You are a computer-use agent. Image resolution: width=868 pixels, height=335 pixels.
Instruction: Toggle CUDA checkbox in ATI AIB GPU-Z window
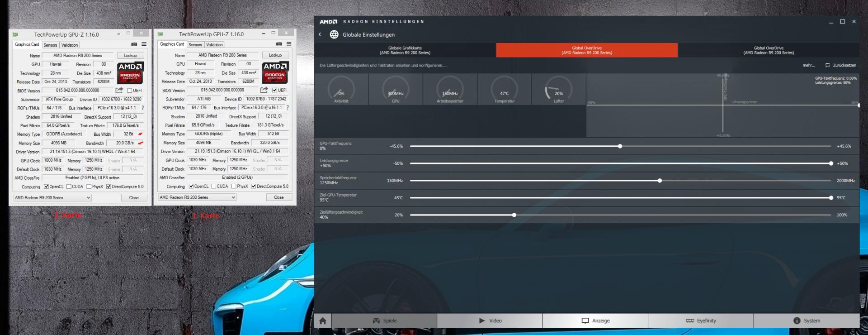click(x=213, y=186)
